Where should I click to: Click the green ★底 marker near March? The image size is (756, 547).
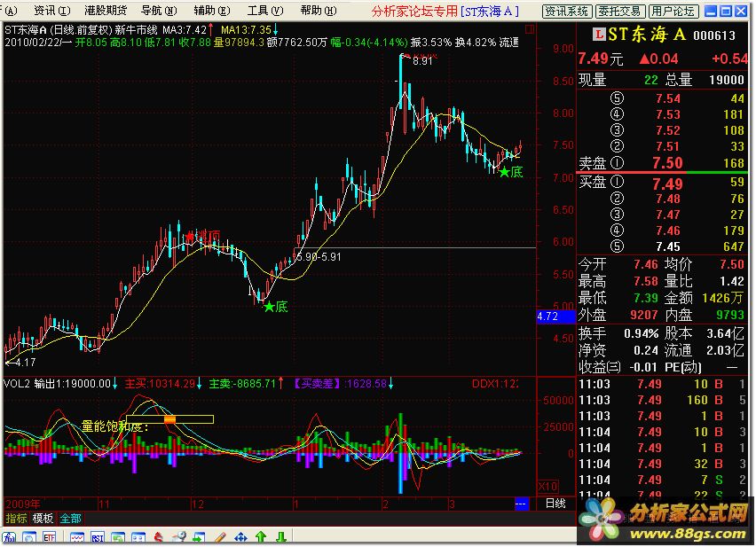pos(511,172)
